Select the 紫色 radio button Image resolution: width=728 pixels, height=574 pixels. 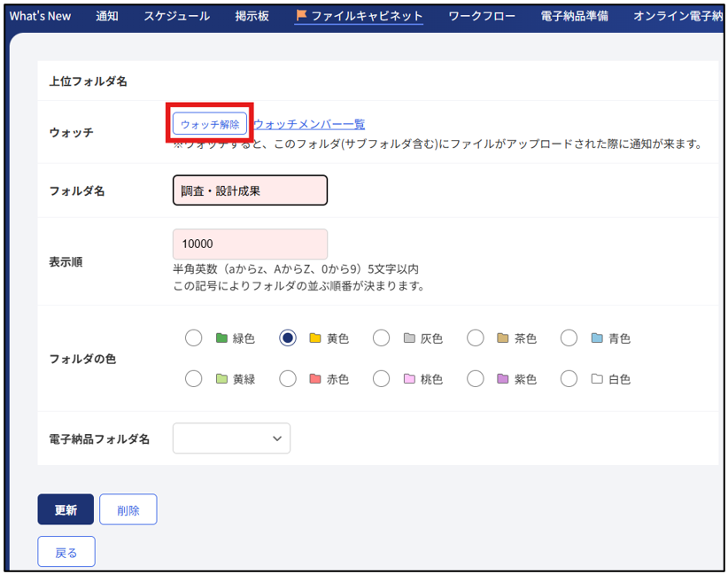pyautogui.click(x=476, y=379)
